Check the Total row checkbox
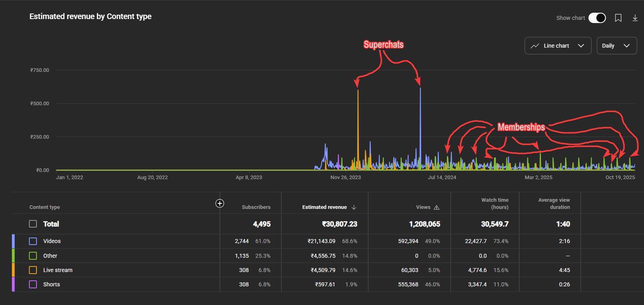 coord(33,224)
